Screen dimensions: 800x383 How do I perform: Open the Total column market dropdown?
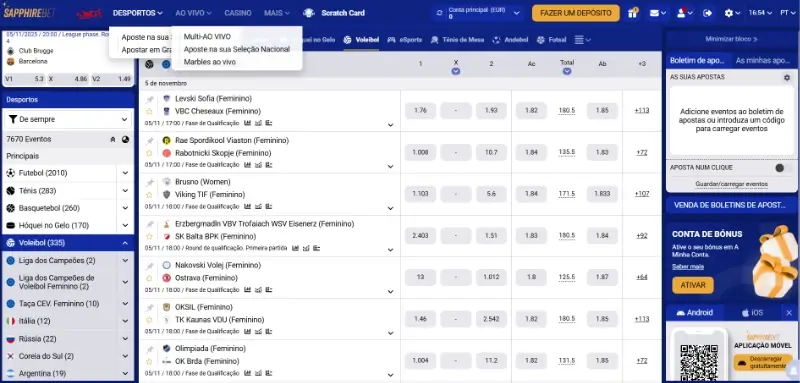coord(567,71)
